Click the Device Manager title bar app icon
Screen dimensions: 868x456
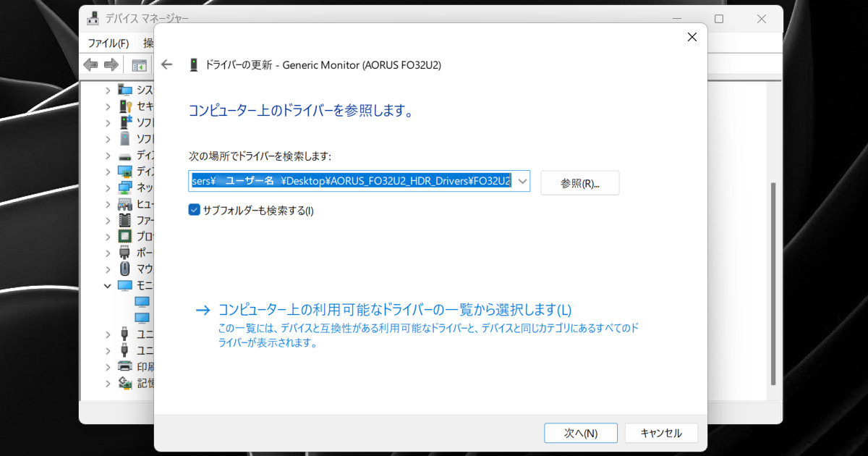tap(93, 18)
